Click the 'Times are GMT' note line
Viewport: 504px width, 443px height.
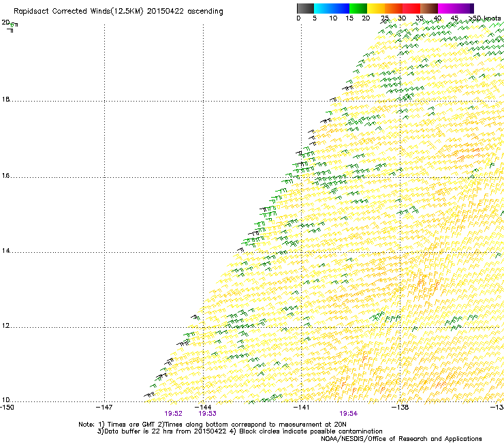212,425
